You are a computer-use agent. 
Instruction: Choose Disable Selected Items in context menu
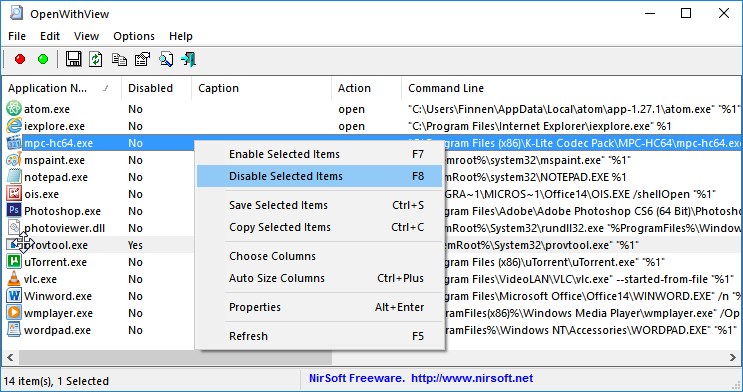[x=320, y=176]
